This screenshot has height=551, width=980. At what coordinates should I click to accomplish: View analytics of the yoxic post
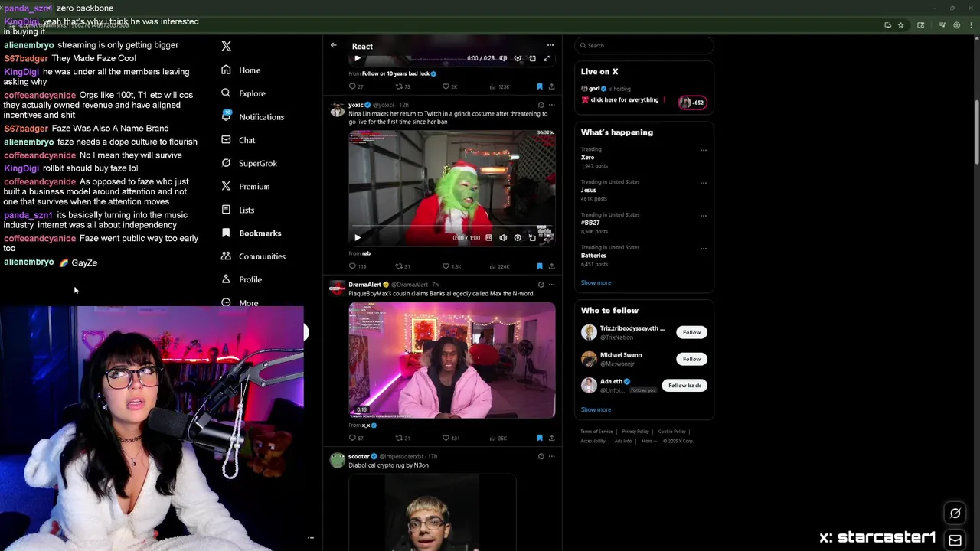click(499, 266)
